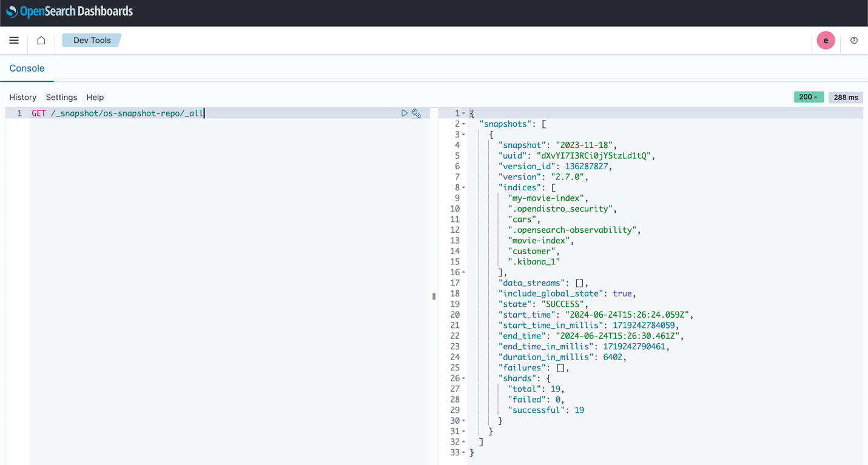Click the 288 ms response time badge
868x465 pixels.
point(846,97)
